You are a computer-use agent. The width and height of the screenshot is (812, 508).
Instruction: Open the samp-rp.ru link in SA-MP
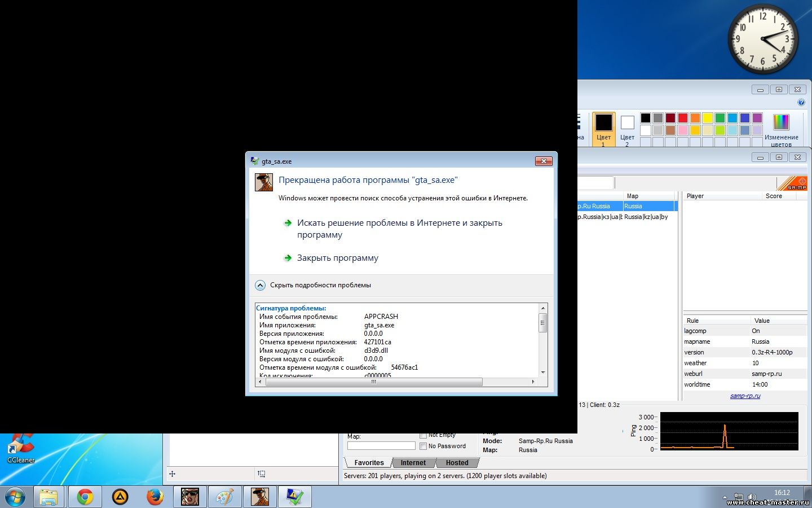(x=745, y=396)
